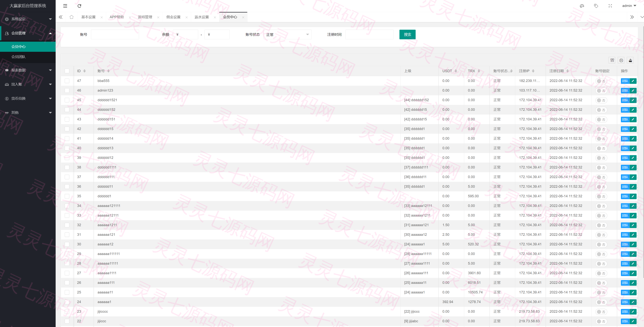Viewport: 644px width, 327px height.
Task: Open the 账号状态 dropdown showing 正常
Action: [x=288, y=35]
